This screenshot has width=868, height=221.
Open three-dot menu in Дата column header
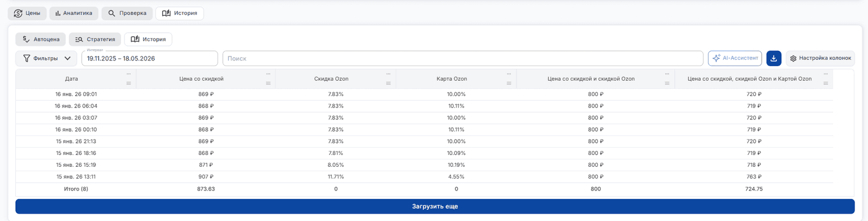pos(128,75)
